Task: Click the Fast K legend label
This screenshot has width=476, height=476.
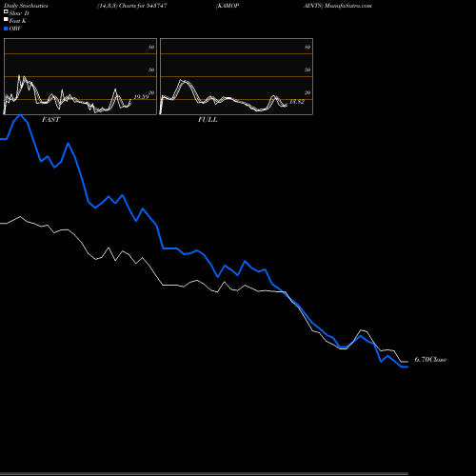Action: pos(18,21)
